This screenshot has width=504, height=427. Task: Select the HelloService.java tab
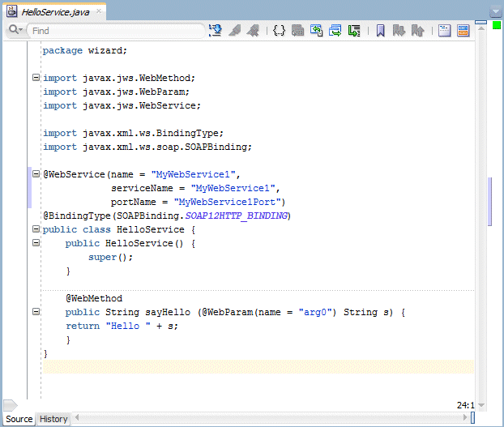(x=55, y=12)
